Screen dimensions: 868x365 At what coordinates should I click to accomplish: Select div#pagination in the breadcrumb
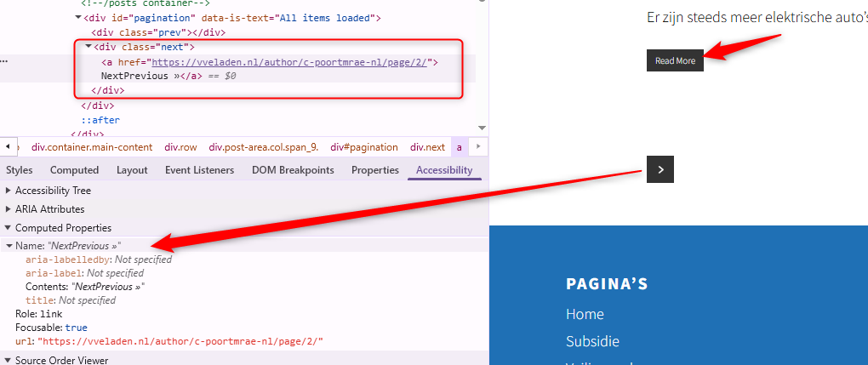tap(364, 147)
